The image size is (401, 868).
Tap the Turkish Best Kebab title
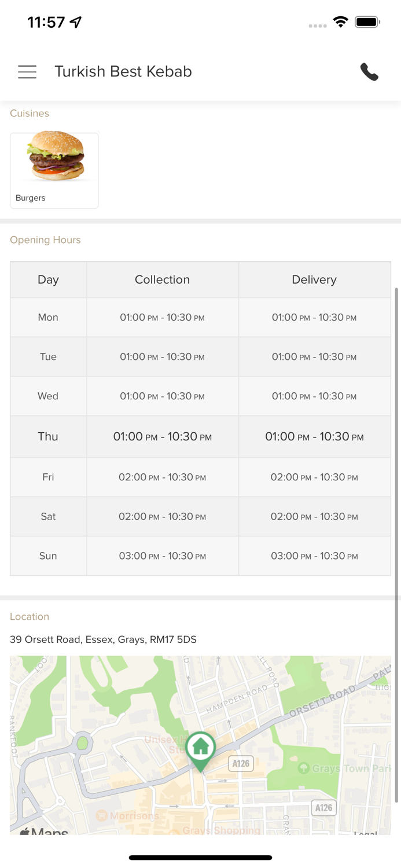coord(123,72)
